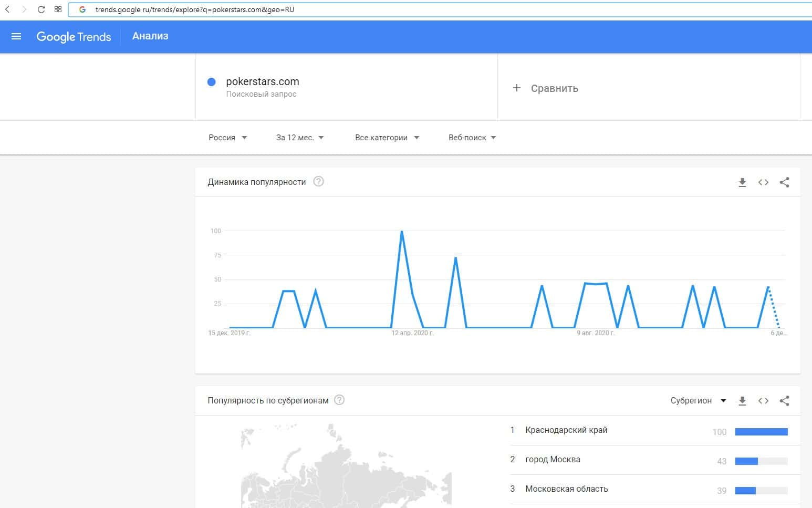Screen dimensions: 812x508
Task: Show help for Популярность по субрегионам
Action: pos(339,400)
